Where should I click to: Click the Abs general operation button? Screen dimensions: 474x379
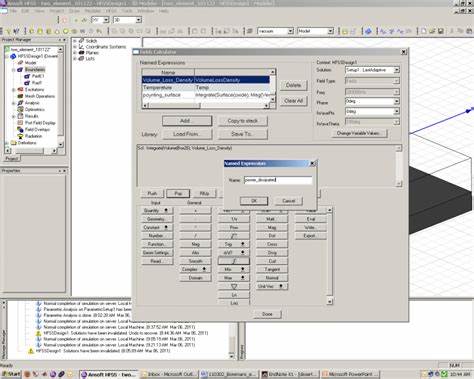pyautogui.click(x=196, y=253)
